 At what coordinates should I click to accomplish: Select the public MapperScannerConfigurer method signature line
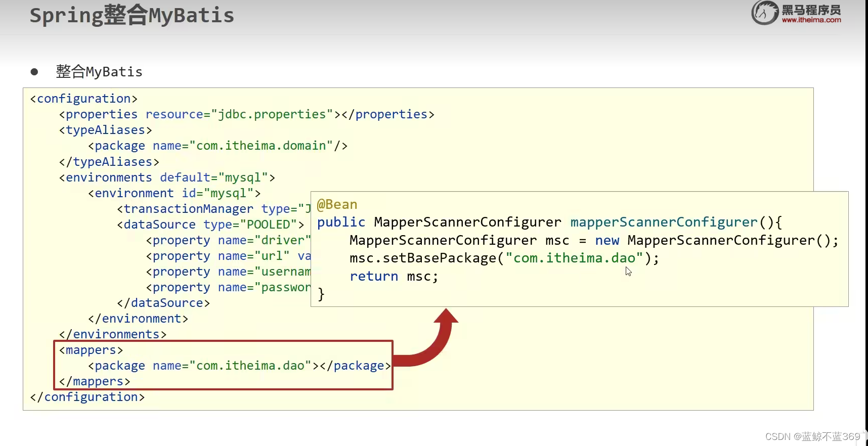tap(550, 222)
